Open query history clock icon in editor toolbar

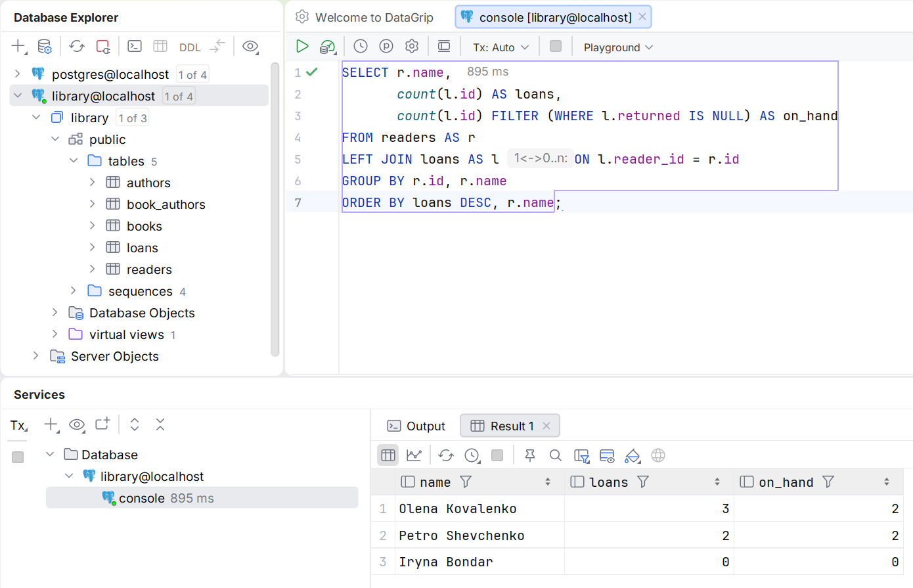361,46
